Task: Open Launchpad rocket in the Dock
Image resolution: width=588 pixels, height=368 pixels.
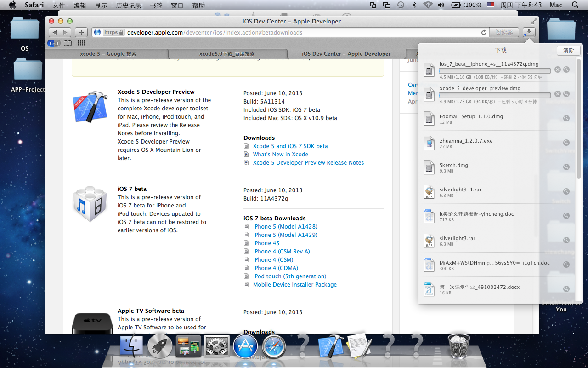Action: (160, 346)
